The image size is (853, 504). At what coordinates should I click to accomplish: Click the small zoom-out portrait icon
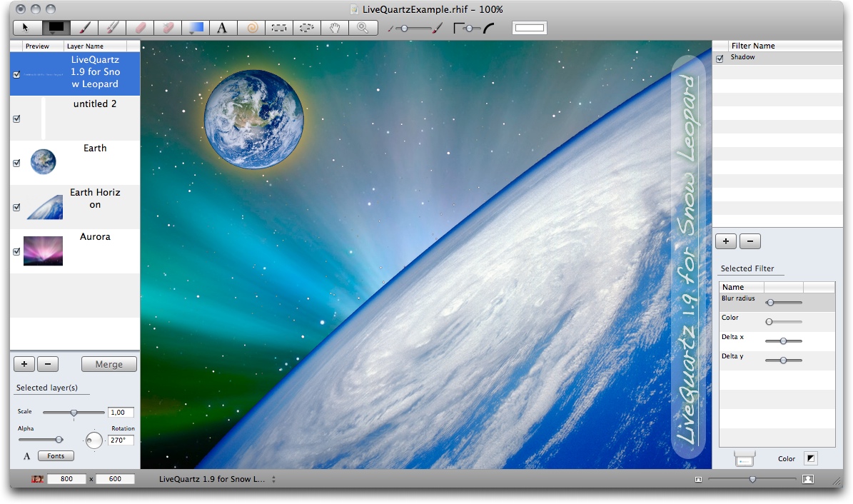699,480
